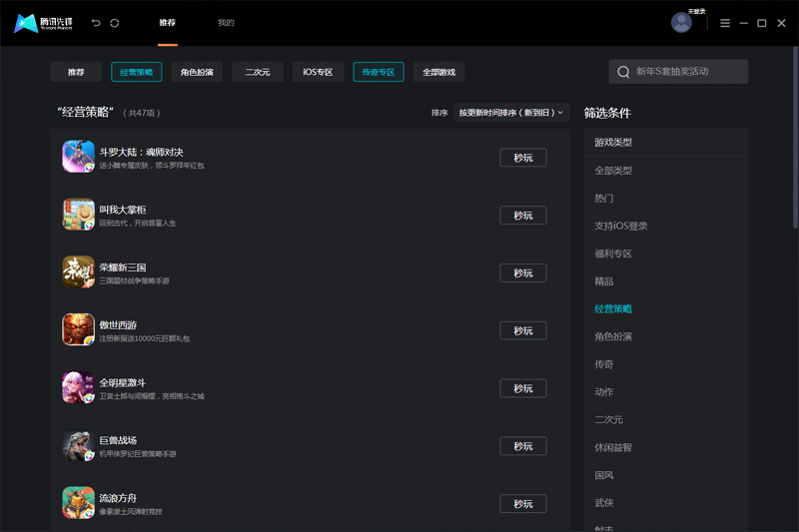Viewport: 799px width, 532px height.
Task: Select the 传奇专区 category chip
Action: [x=379, y=72]
